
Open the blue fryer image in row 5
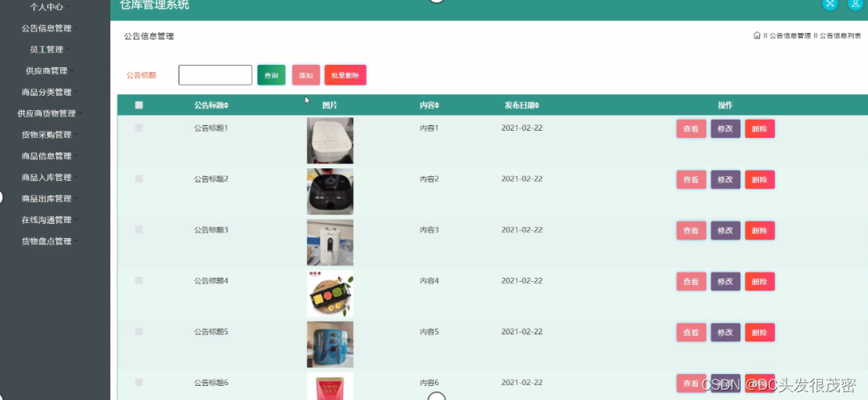330,344
